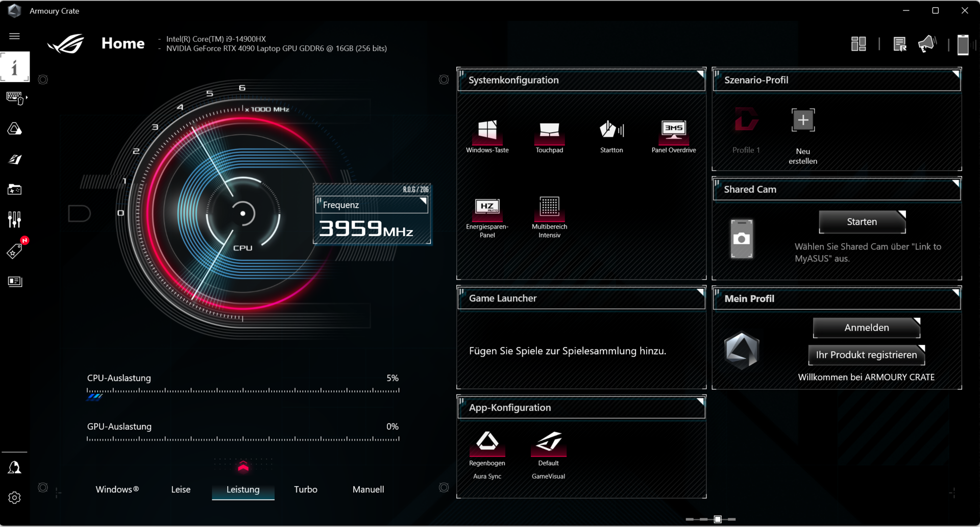Screen dimensions: 980x527
Task: Click Anmelden button
Action: pyautogui.click(x=867, y=328)
